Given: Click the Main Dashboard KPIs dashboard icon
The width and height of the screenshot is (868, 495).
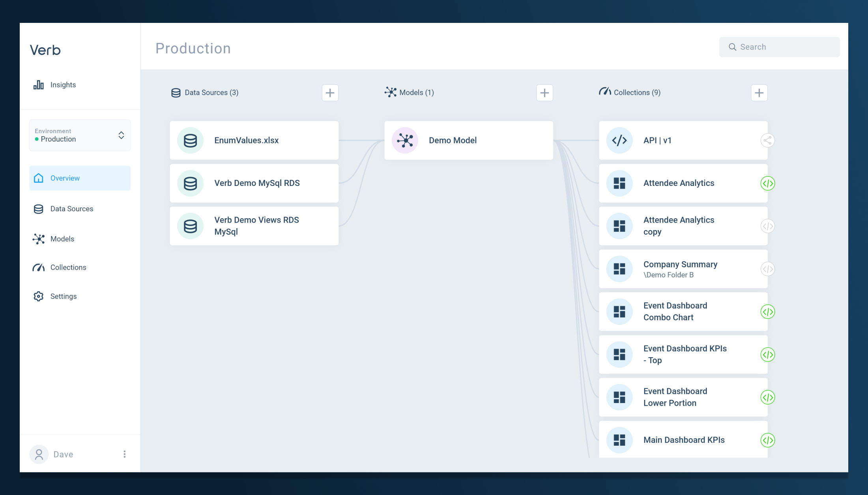Looking at the screenshot, I should pyautogui.click(x=619, y=440).
